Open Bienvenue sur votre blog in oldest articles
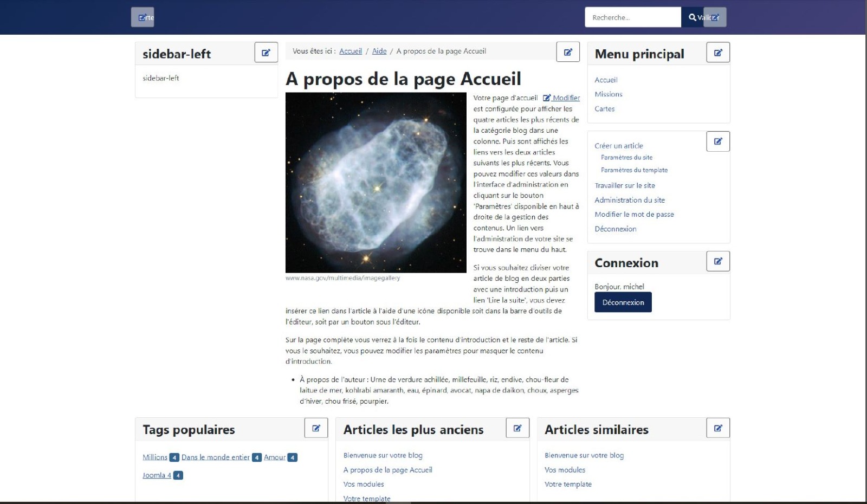867x504 pixels. click(383, 455)
